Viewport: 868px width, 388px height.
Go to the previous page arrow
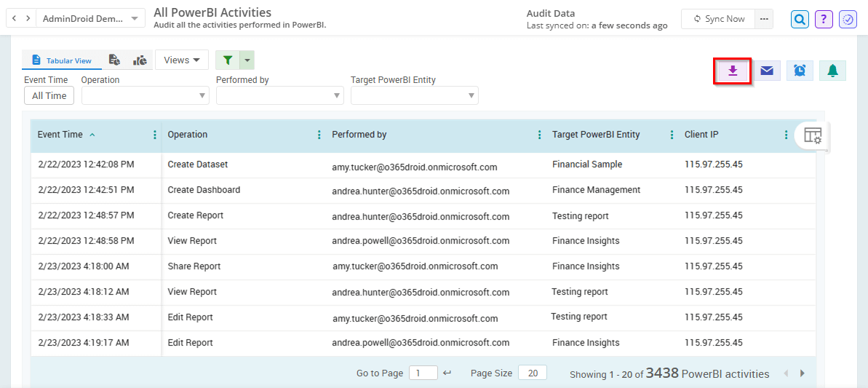click(x=786, y=373)
